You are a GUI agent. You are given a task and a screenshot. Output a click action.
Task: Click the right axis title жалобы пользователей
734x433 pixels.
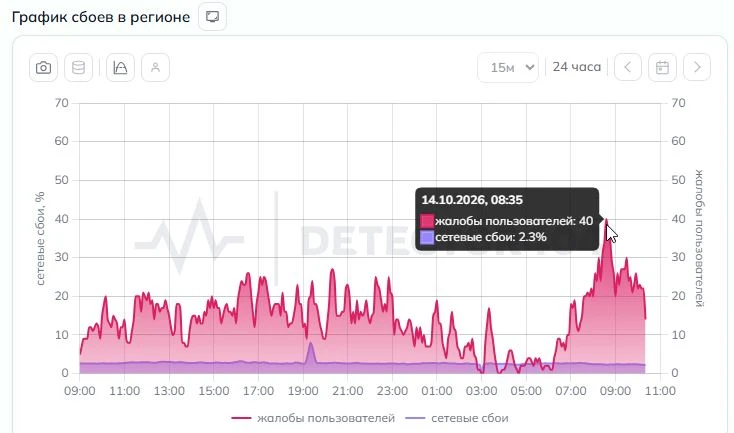pos(699,238)
